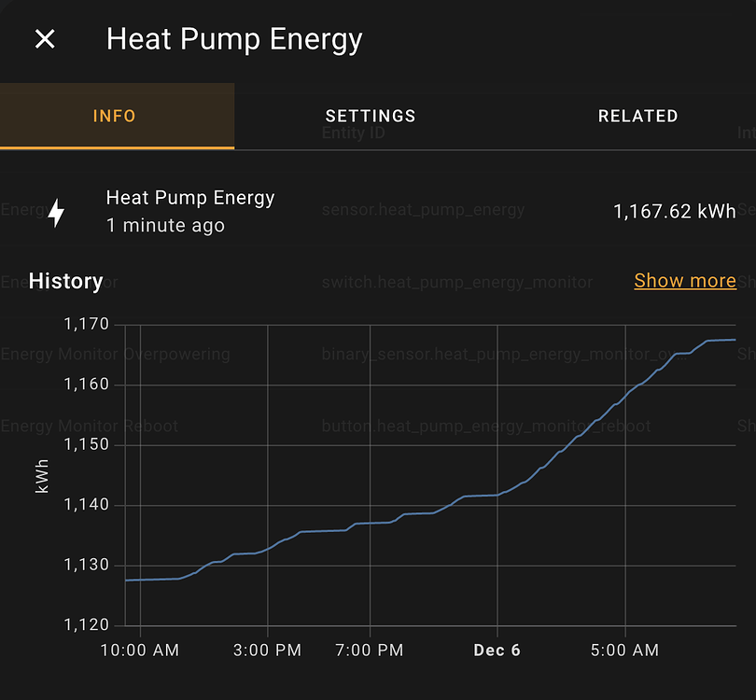Click the 1,170 y-axis value
Screen dimensions: 756x700
coord(89,324)
